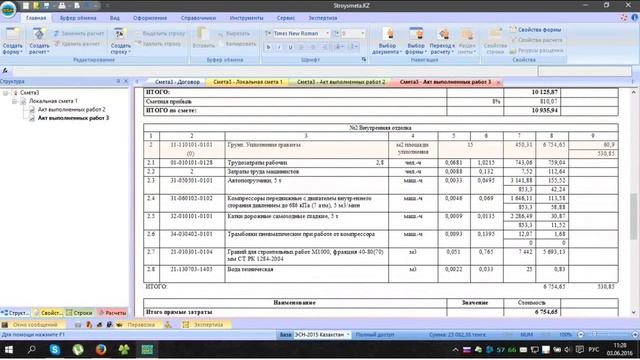Open the Свойства bottom panel tab
Screen dimensions: 640x360
click(x=48, y=313)
